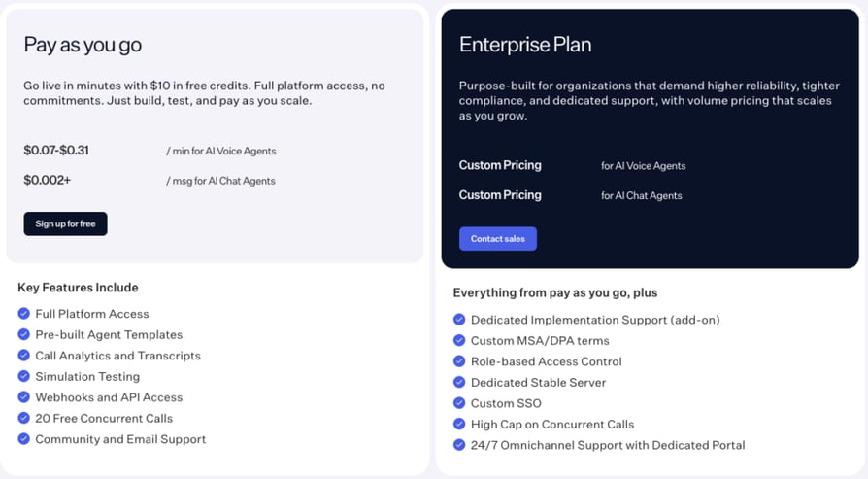Click checkmark icon beside Custom SSO

pos(459,403)
